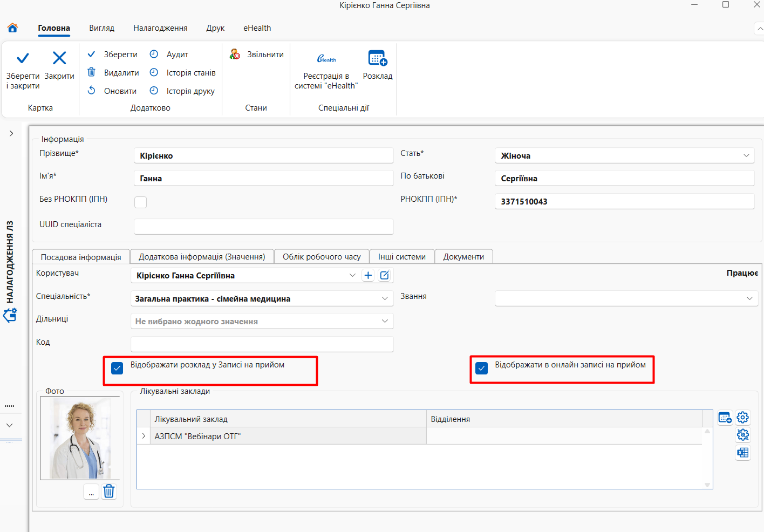Add new user with plus icon
The width and height of the screenshot is (764, 532).
click(368, 275)
